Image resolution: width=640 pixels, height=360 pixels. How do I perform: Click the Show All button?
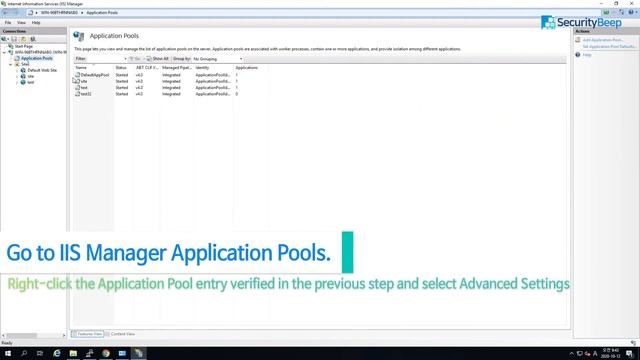pos(158,59)
